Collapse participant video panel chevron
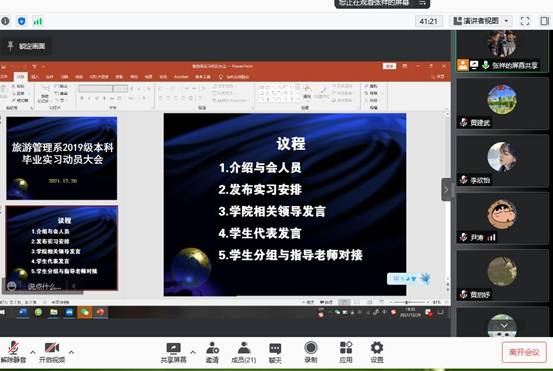This screenshot has width=553, height=371. [x=446, y=190]
